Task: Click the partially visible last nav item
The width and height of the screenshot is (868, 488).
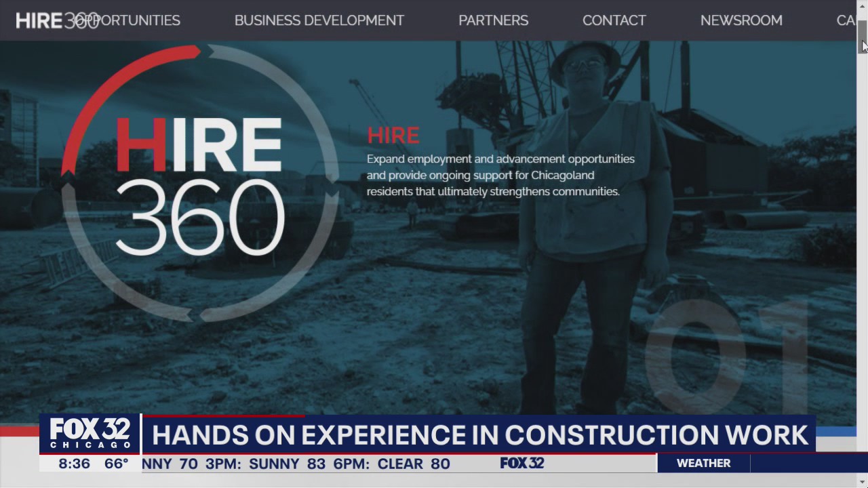Action: click(846, 20)
